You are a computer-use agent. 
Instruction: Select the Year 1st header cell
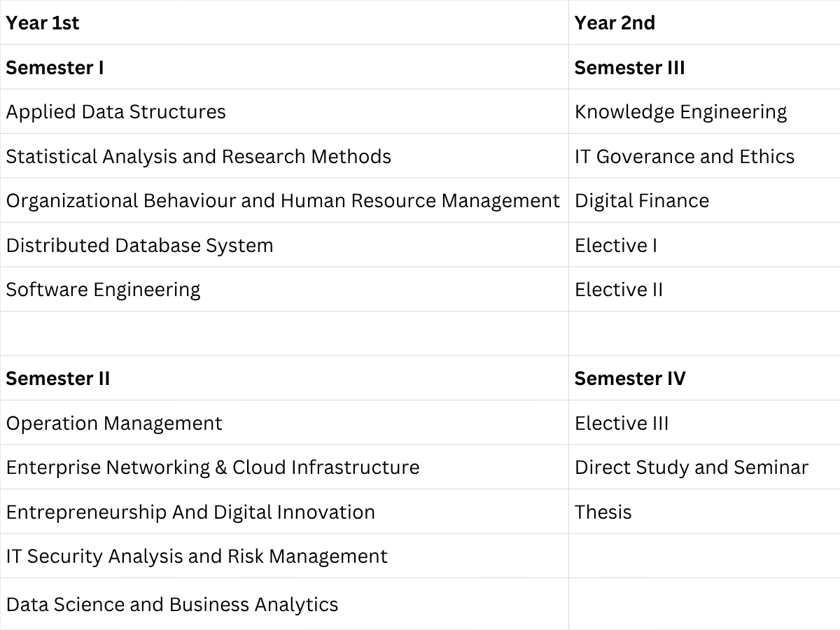[284, 22]
